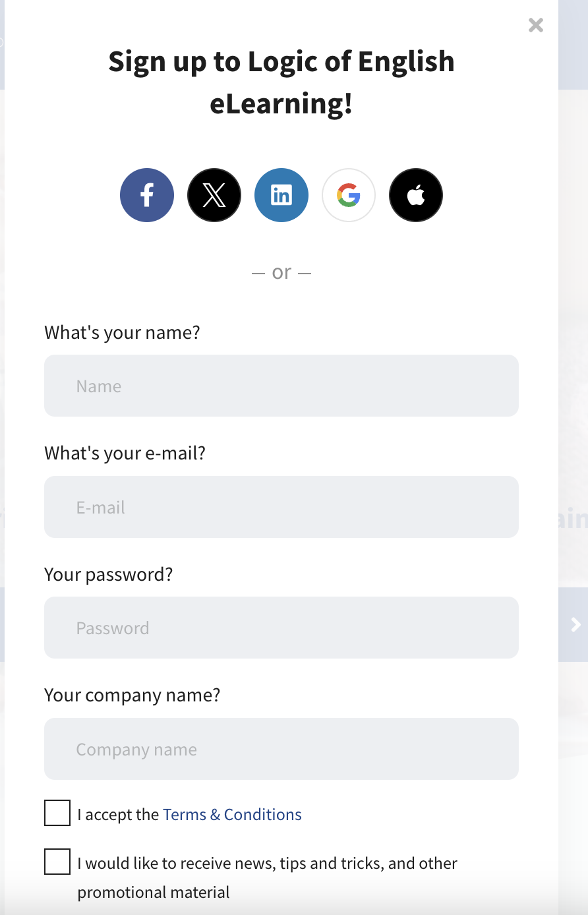Click into the E-mail input field
The image size is (588, 915).
pyautogui.click(x=281, y=507)
